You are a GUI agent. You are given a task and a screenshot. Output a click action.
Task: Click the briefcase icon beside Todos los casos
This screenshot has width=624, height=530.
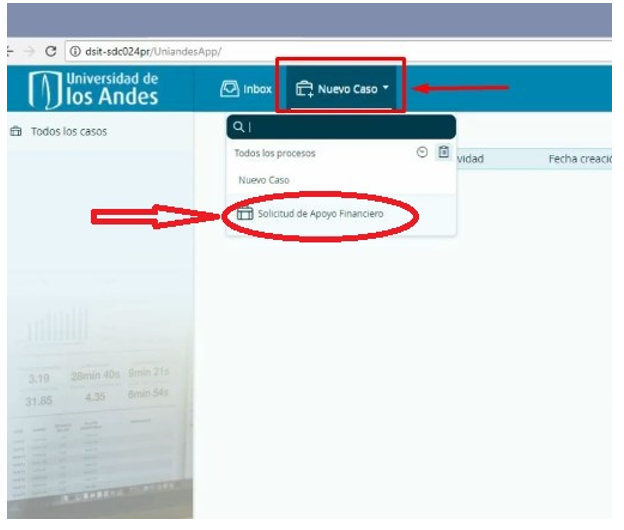coord(16,131)
